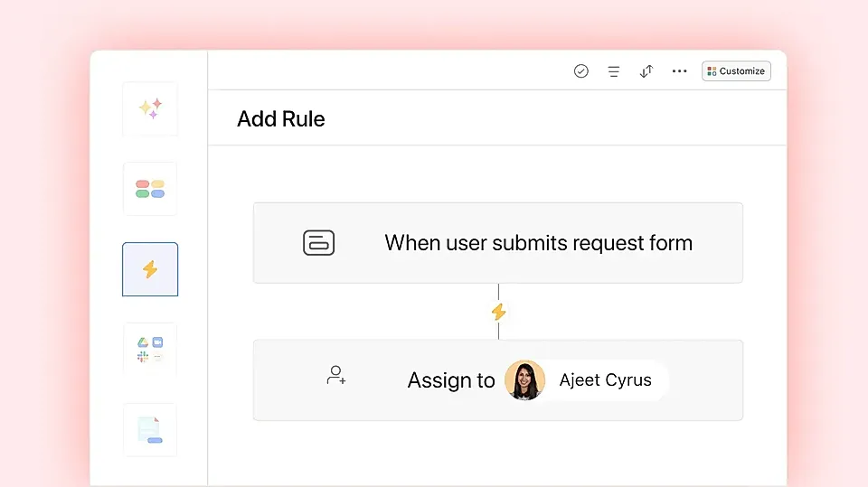Viewport: 868px width, 487px height.
Task: Click the form icon in the trigger card
Action: pos(319,243)
